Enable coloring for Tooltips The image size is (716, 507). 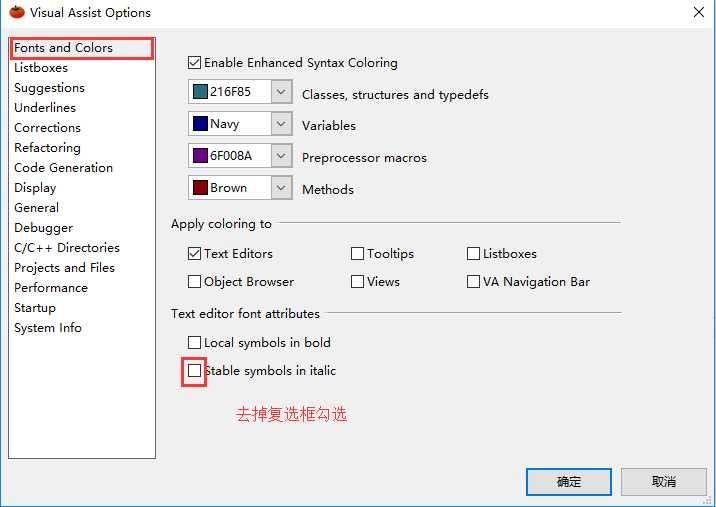(x=357, y=254)
